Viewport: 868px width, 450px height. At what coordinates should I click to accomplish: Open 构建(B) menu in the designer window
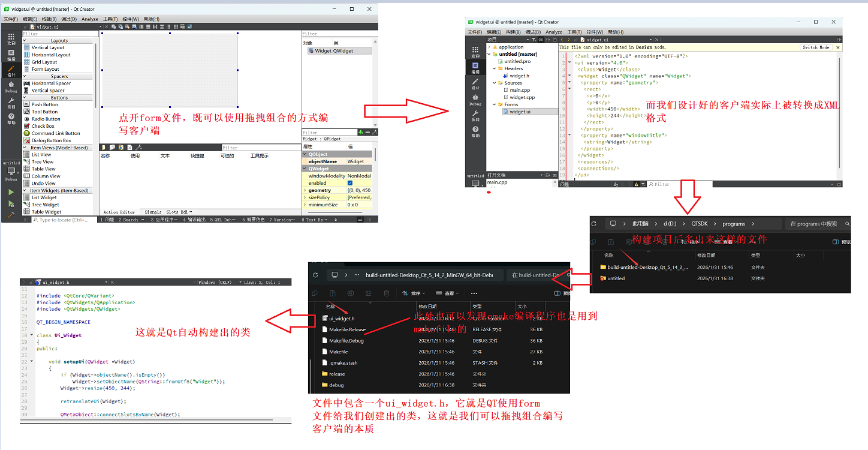[x=49, y=19]
